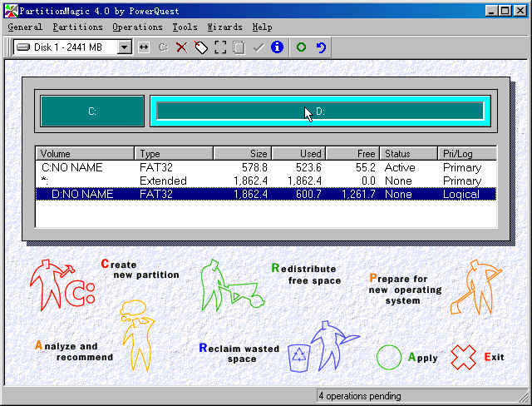Maximize the PartitionMagic window

point(505,11)
